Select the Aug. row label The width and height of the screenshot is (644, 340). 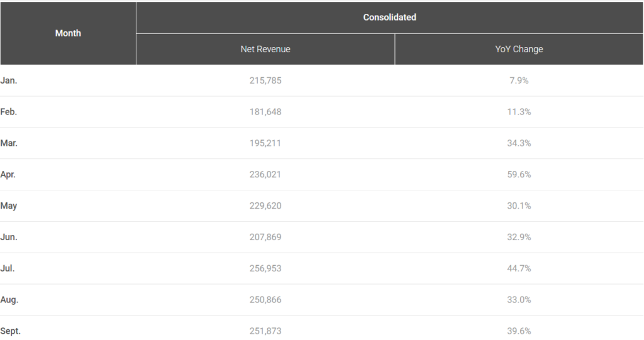click(x=10, y=300)
